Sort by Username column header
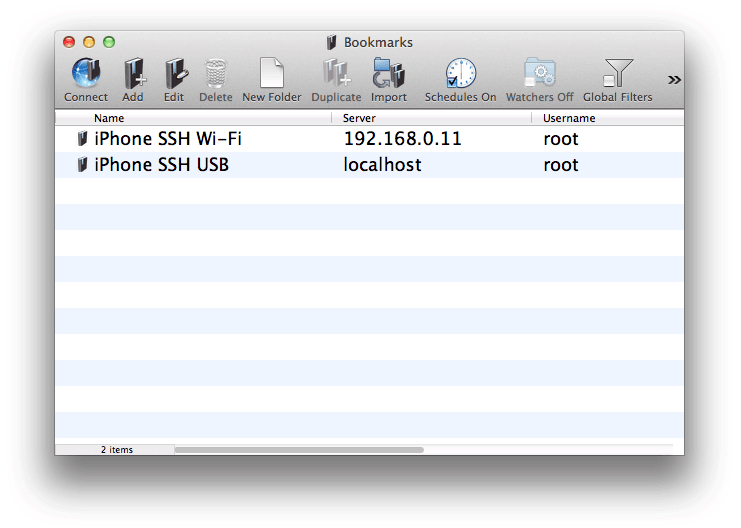741x528 pixels. click(568, 118)
